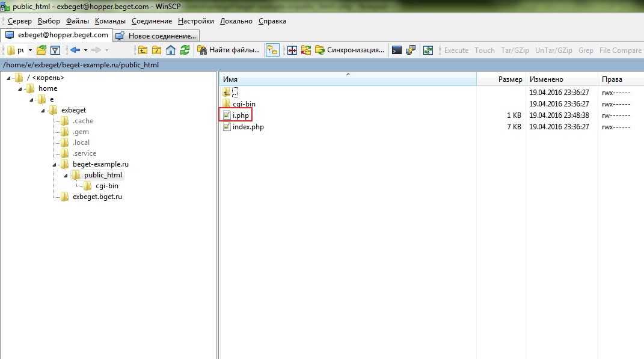Viewport: 644px width, 359px height.
Task: Select the i.php file in list
Action: click(241, 115)
